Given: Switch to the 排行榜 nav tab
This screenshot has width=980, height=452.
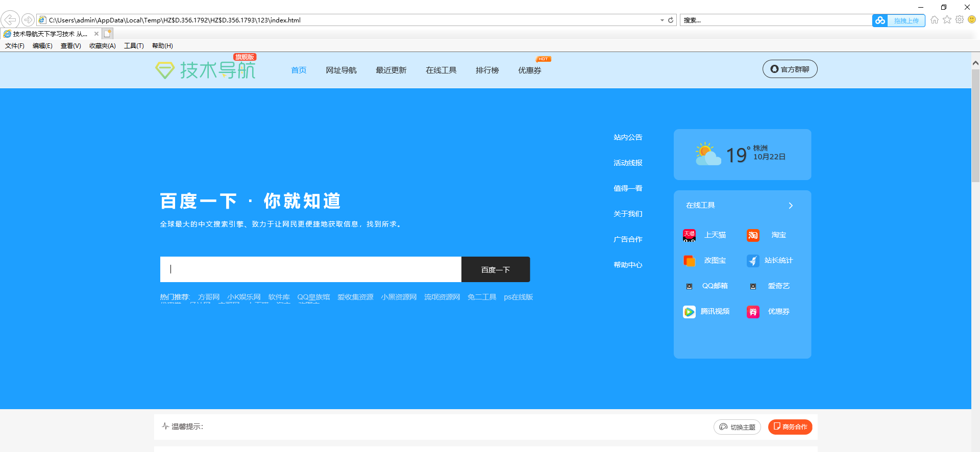Looking at the screenshot, I should pos(487,70).
